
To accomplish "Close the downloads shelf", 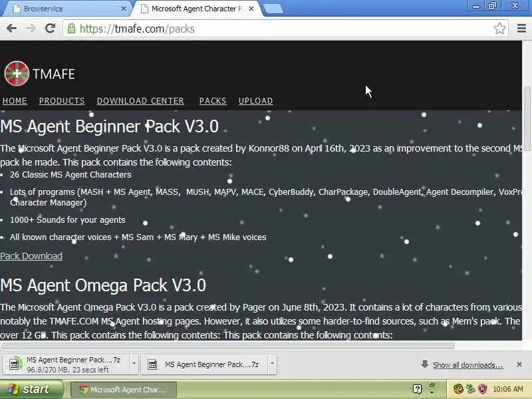I will (519, 364).
